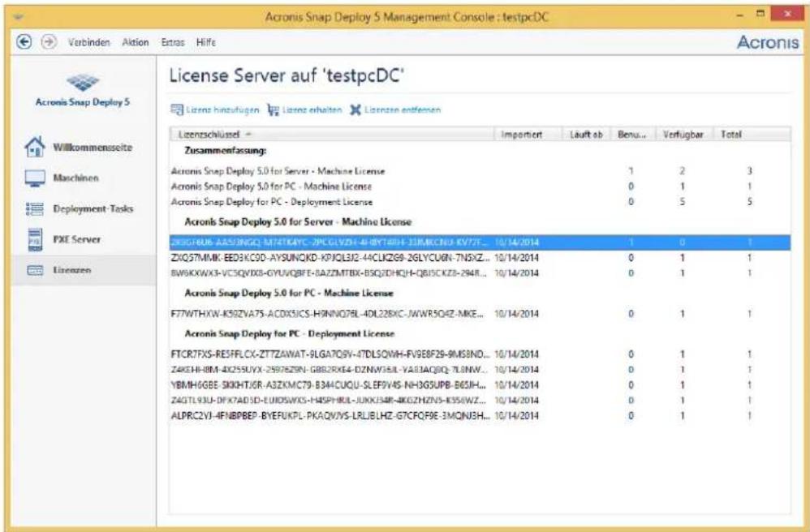Open the Hilfe menu
The height and width of the screenshot is (532, 810).
[205, 42]
